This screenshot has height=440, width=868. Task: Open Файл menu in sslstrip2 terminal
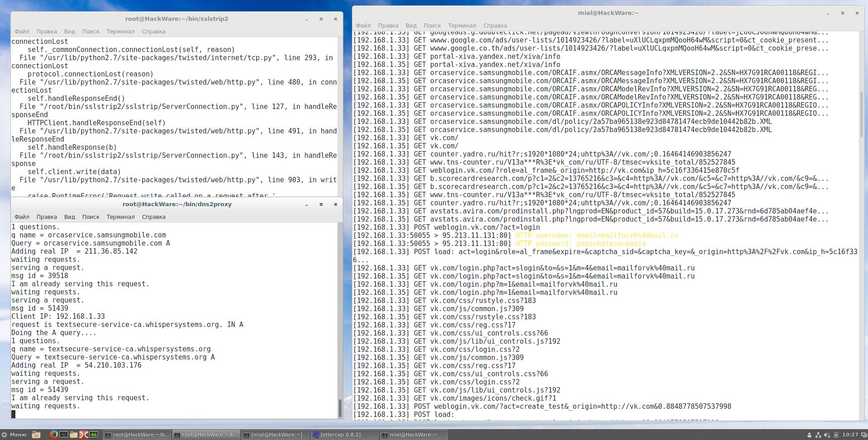click(x=22, y=32)
